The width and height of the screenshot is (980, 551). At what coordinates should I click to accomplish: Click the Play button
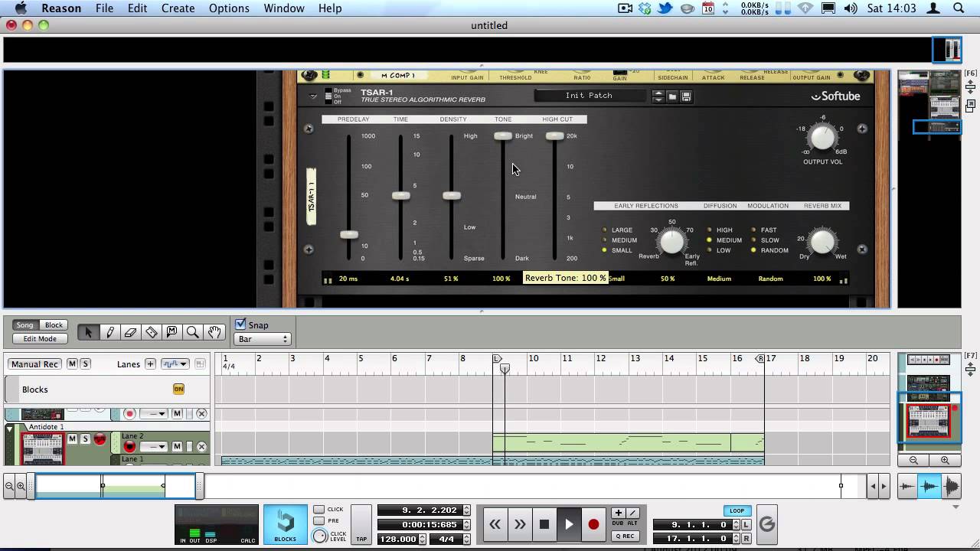569,524
